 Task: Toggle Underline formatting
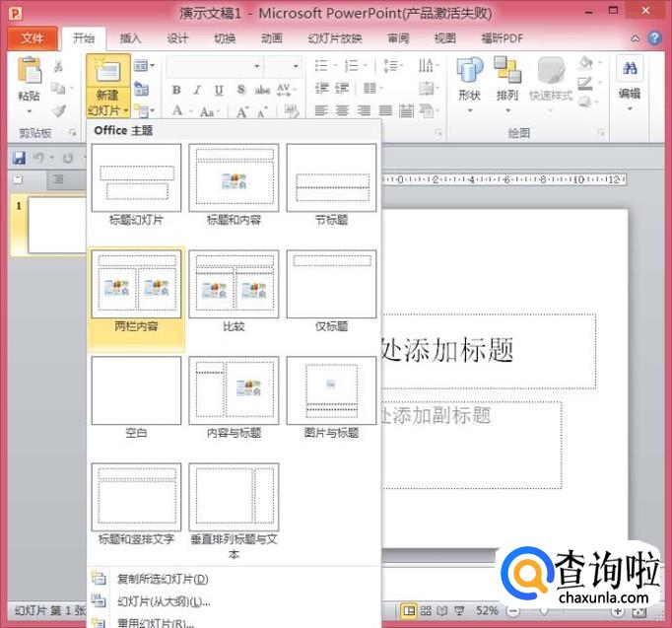tap(218, 90)
